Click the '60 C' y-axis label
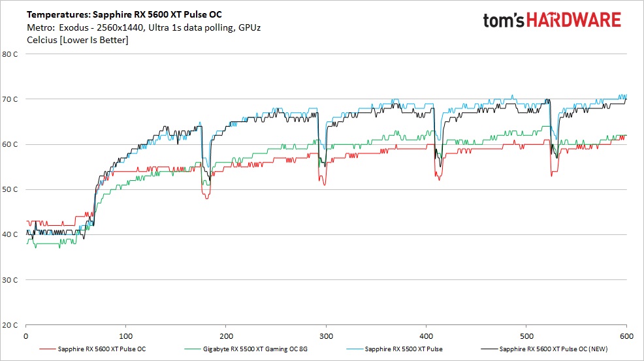This screenshot has height=361, width=644. point(10,144)
